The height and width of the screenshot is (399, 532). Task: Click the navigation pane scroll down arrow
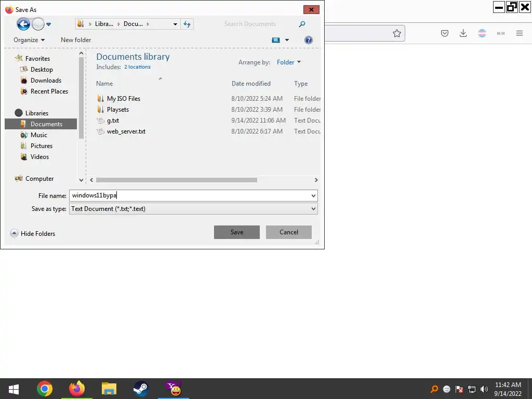81,180
